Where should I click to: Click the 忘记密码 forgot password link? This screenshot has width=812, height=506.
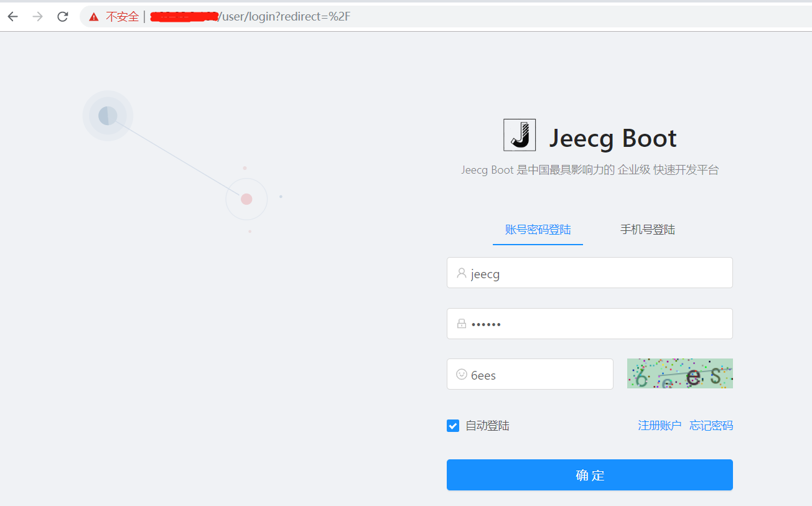pos(711,425)
